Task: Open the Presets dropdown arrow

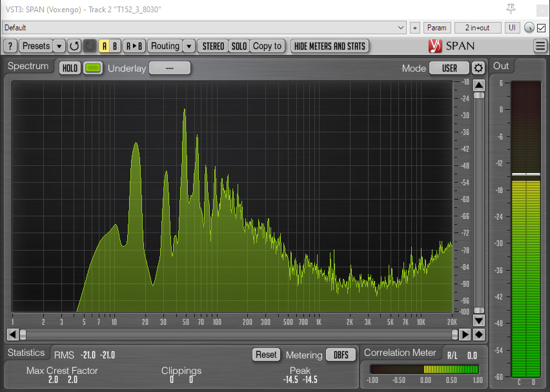Action: tap(59, 46)
